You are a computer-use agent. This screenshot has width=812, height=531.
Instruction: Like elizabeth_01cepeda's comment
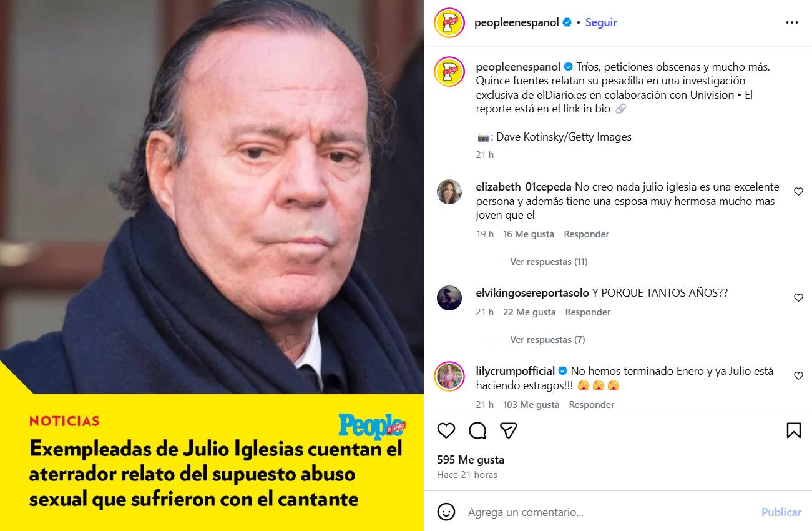798,192
